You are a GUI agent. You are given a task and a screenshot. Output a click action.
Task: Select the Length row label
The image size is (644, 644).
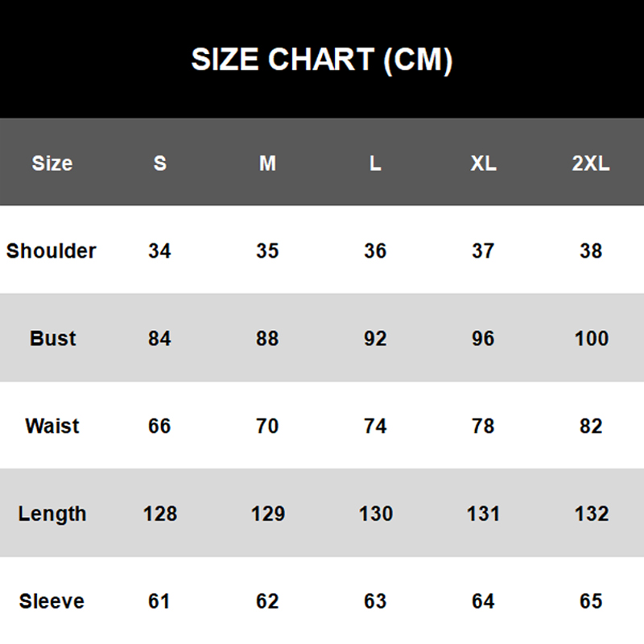click(52, 514)
